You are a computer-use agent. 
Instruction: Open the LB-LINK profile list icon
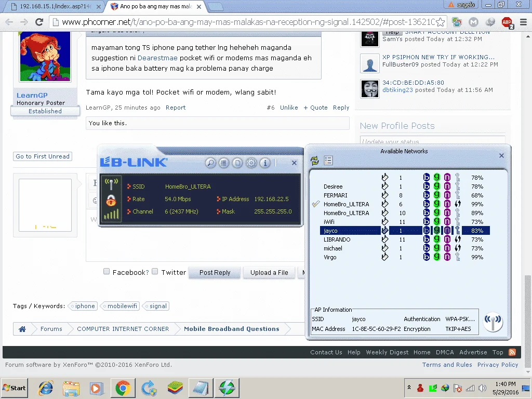[223, 163]
